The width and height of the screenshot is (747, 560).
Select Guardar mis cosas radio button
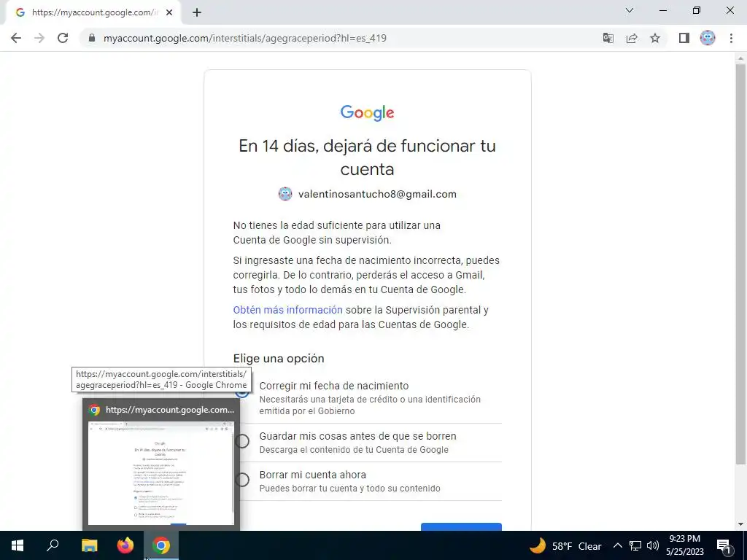242,441
